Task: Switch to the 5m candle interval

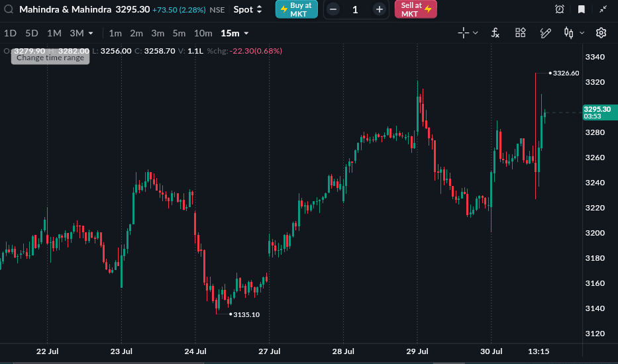Action: (179, 34)
